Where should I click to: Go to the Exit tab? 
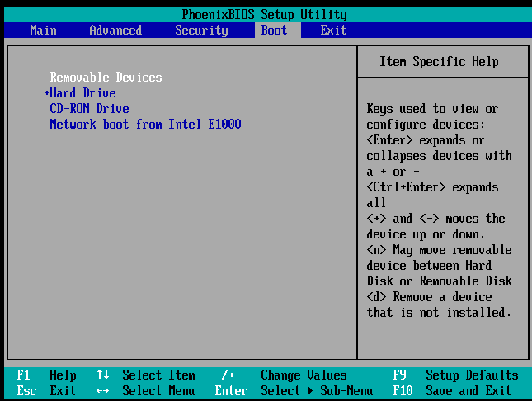tap(333, 31)
